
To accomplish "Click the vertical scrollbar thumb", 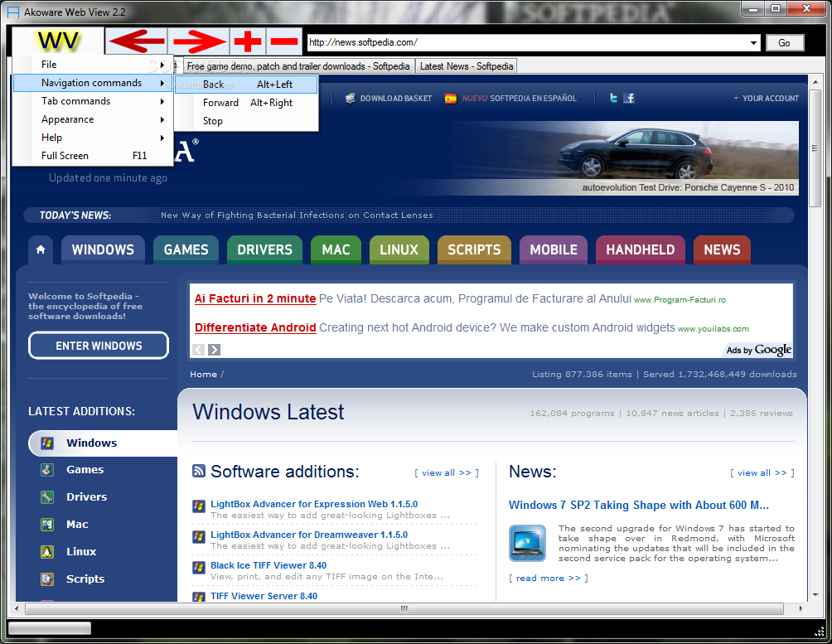I will click(x=815, y=148).
